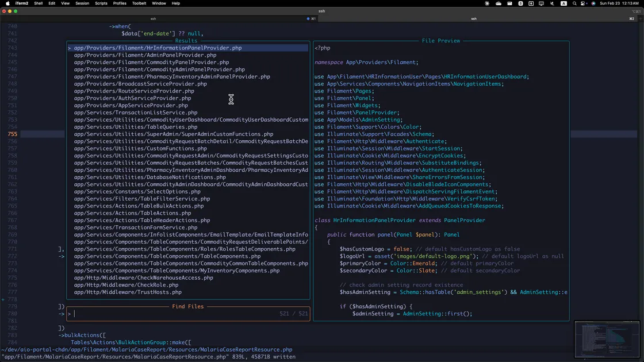The image size is (644, 362).
Task: Click namespace line in File Preview
Action: coord(366,63)
